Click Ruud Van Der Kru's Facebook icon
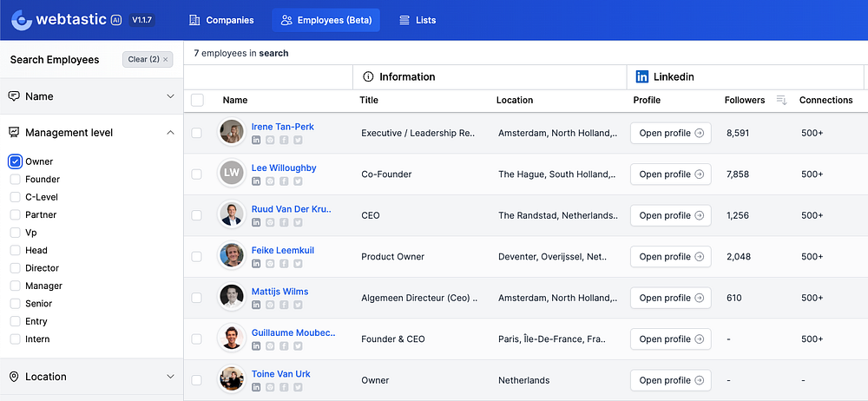868x401 pixels. pos(284,222)
